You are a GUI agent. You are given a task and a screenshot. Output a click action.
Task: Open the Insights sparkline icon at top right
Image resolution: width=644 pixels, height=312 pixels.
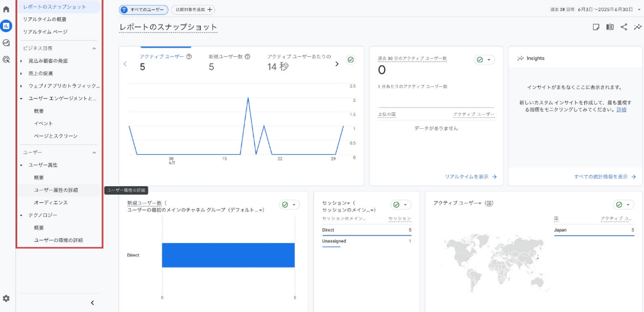coord(637,27)
